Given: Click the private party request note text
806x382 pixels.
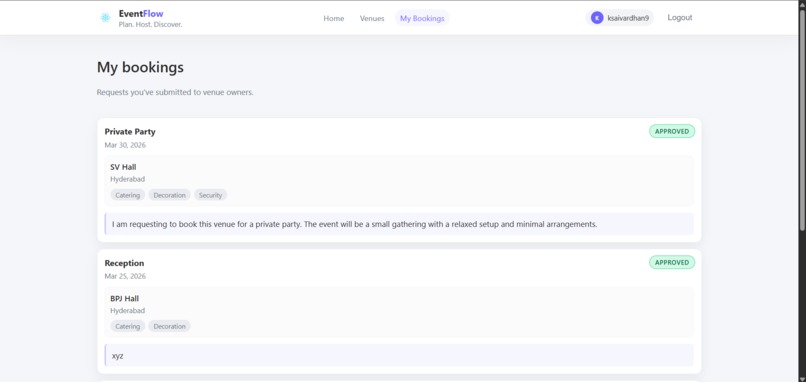Looking at the screenshot, I should [355, 224].
